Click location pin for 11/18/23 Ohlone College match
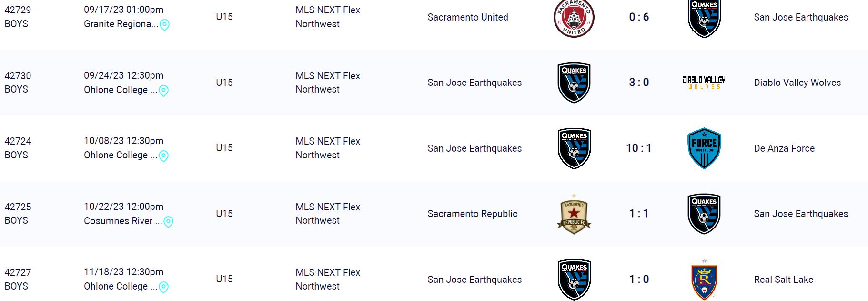The width and height of the screenshot is (868, 301). tap(163, 287)
